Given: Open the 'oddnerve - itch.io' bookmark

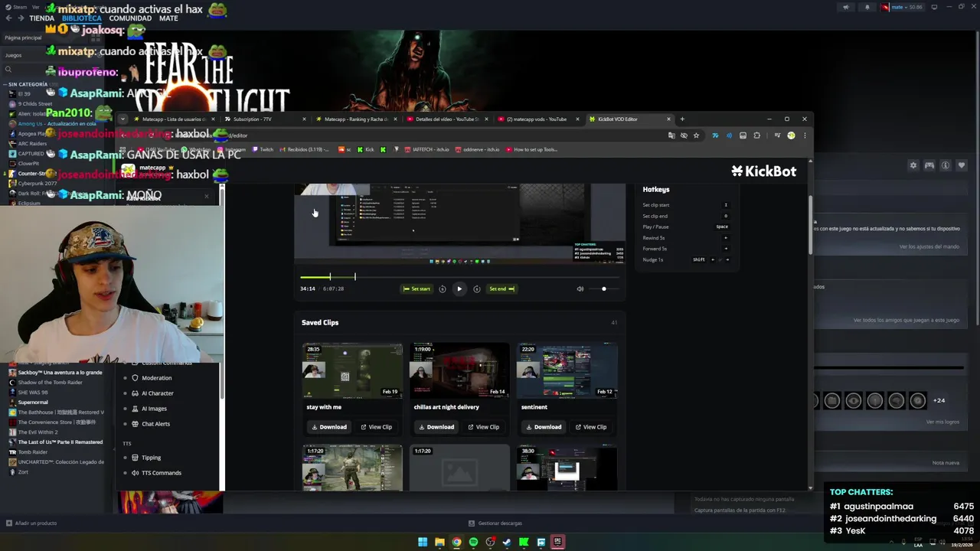Looking at the screenshot, I should (478, 150).
